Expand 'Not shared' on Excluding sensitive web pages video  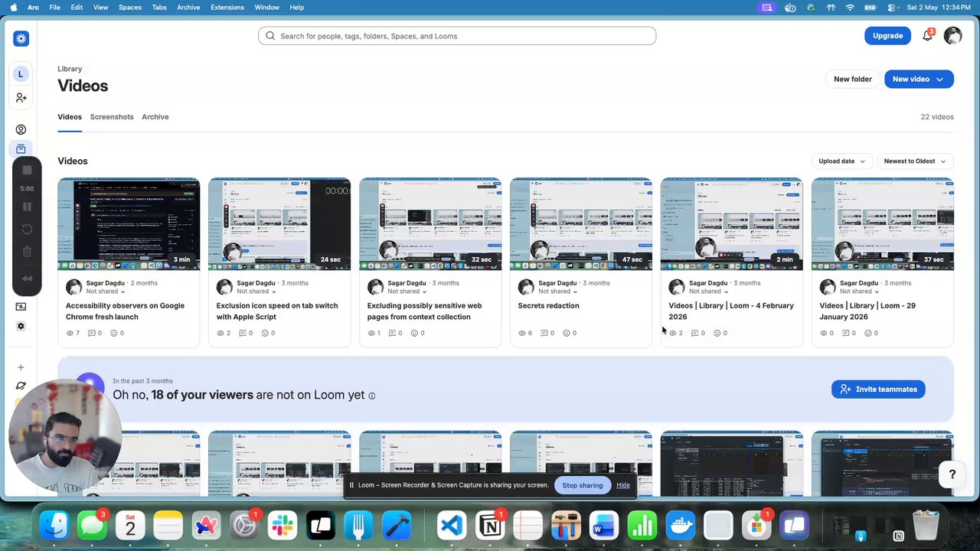[x=407, y=292]
